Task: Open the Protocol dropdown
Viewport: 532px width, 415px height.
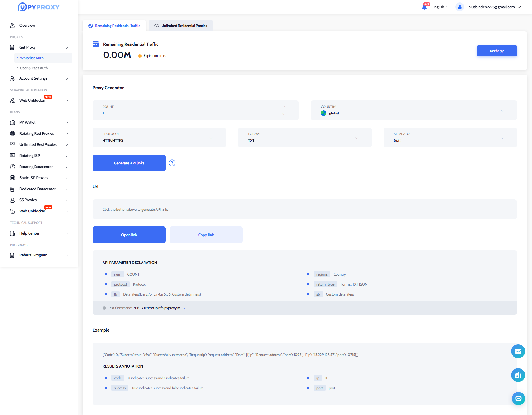Action: (159, 138)
